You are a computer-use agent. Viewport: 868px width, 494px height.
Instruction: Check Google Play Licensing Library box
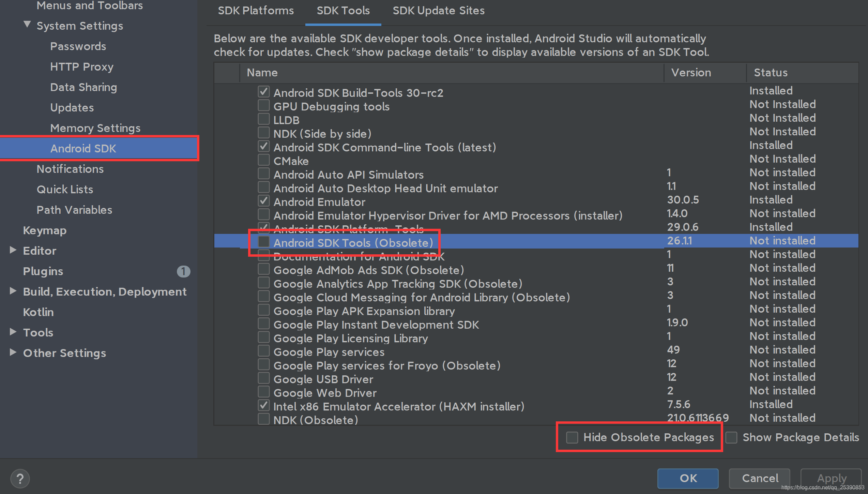tap(264, 337)
